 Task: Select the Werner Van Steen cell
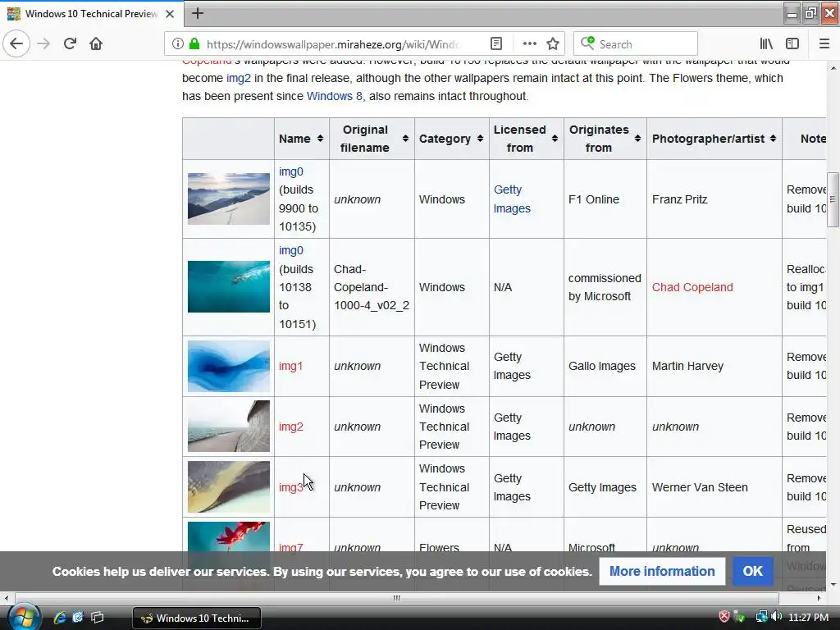[714, 487]
